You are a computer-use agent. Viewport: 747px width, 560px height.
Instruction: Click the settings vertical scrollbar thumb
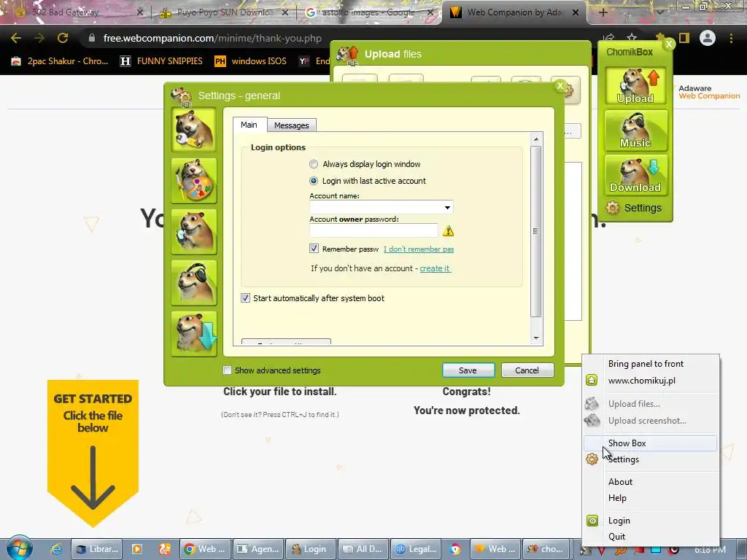536,231
